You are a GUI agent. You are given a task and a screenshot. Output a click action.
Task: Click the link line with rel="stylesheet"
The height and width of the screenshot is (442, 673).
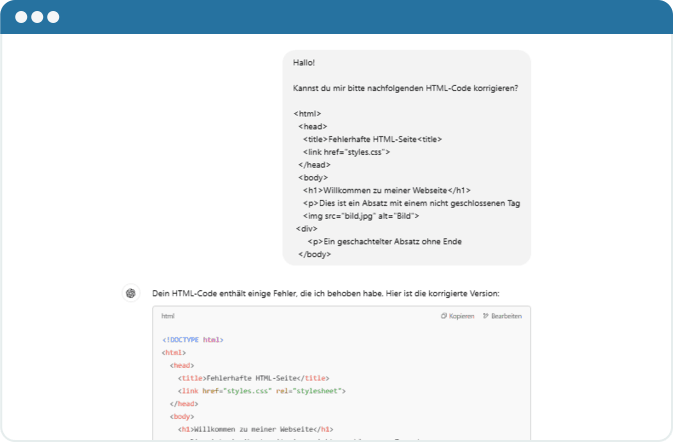tap(262, 391)
